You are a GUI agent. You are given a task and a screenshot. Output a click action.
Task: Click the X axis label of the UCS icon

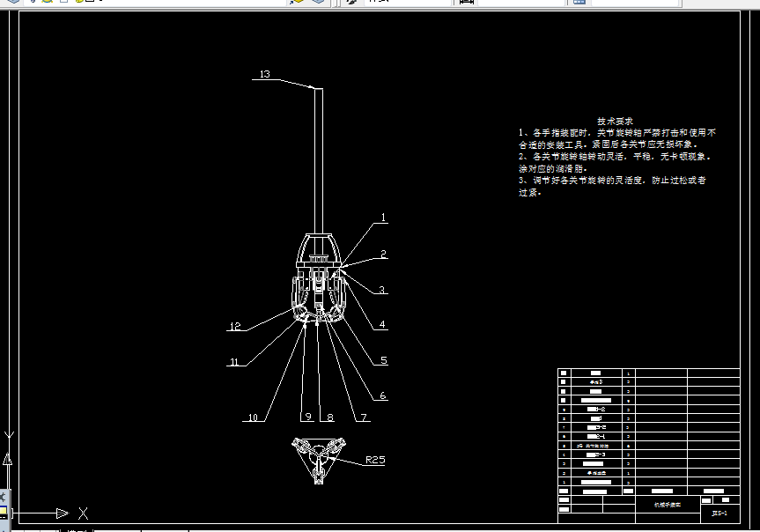[84, 514]
